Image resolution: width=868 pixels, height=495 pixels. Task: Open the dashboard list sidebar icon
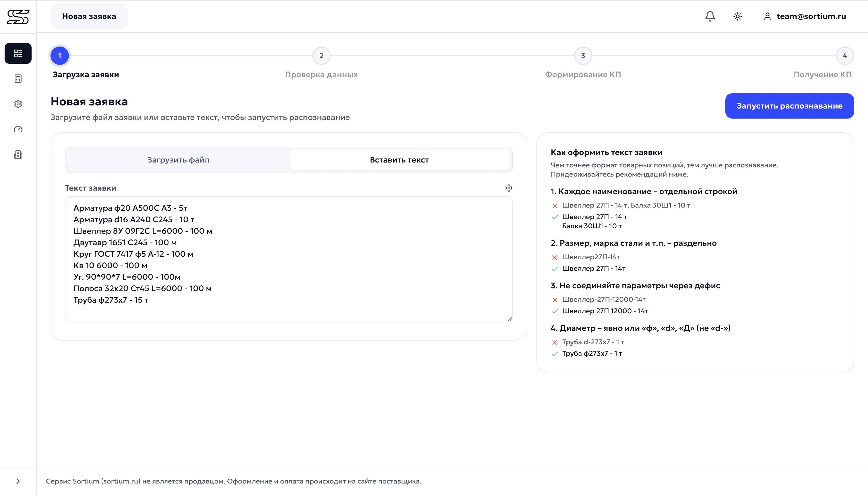18,53
